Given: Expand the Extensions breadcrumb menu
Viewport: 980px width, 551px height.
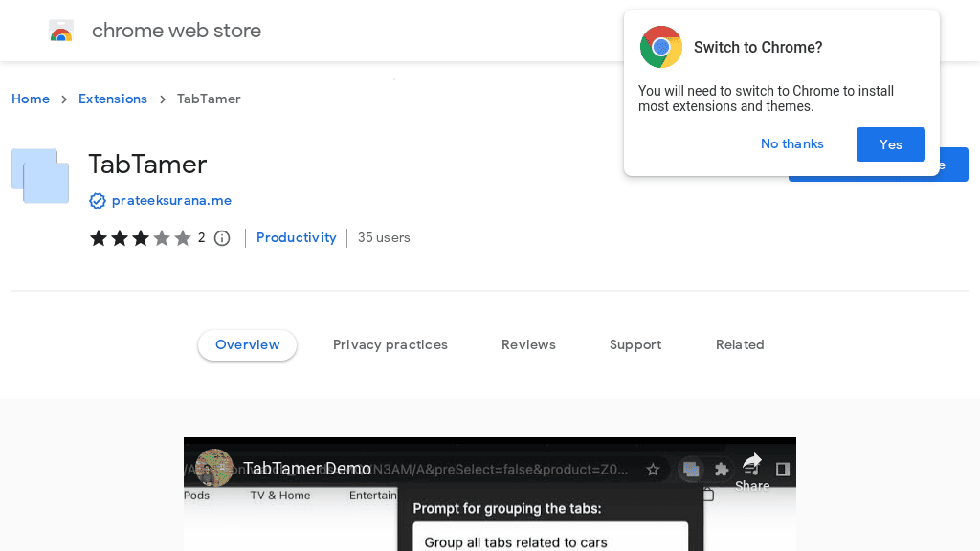Looking at the screenshot, I should point(113,99).
